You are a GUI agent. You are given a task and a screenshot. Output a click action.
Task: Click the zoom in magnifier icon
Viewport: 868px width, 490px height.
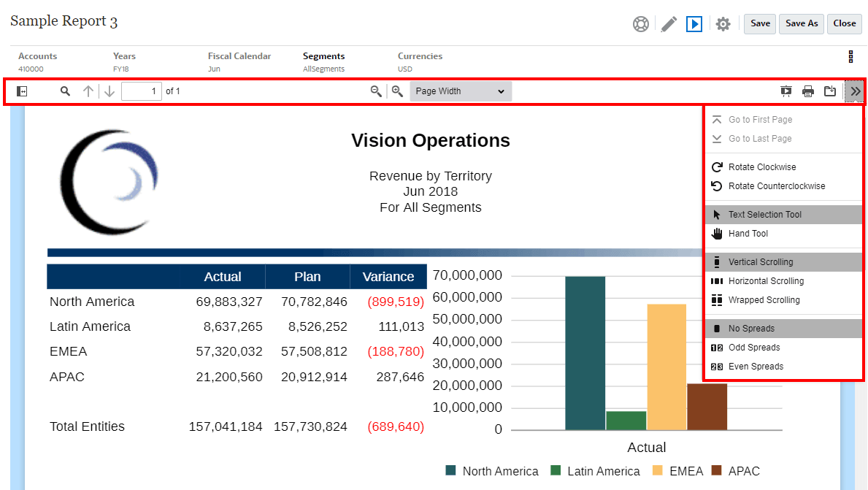pyautogui.click(x=397, y=91)
